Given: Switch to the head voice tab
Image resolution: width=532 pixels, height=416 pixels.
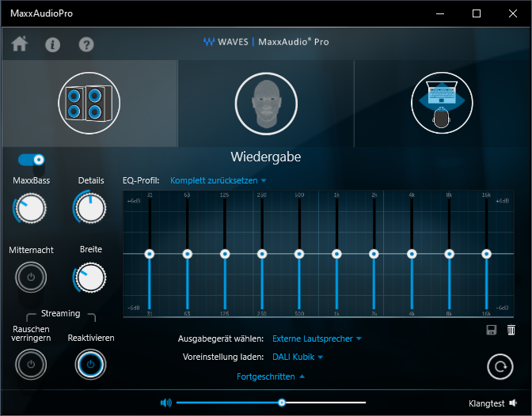Looking at the screenshot, I should point(266,104).
